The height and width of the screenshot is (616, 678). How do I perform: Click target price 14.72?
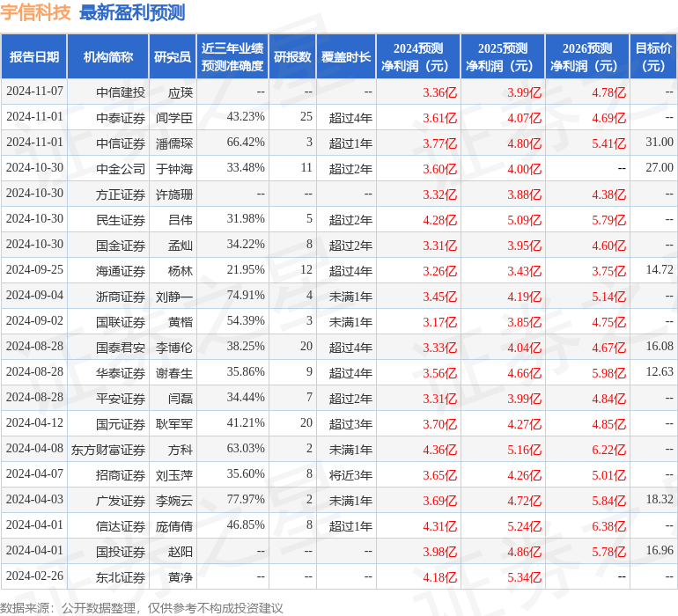click(660, 270)
